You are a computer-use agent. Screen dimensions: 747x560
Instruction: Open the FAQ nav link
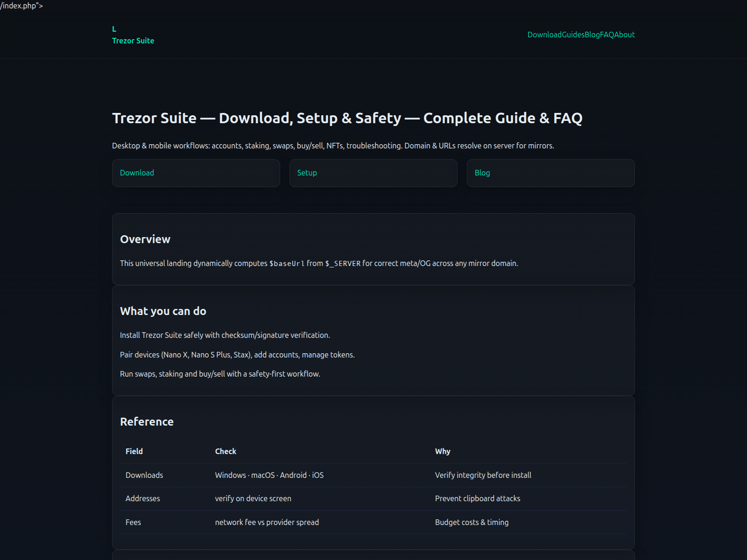pos(607,35)
